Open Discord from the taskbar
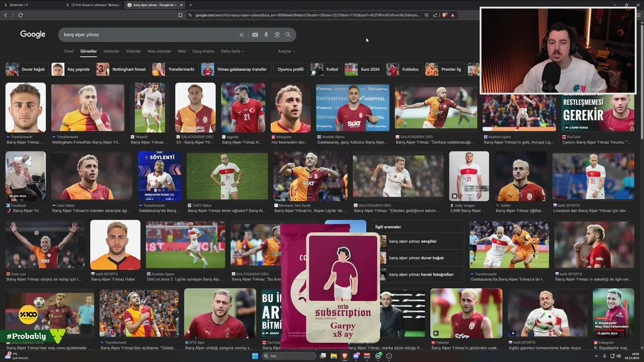 [356, 356]
